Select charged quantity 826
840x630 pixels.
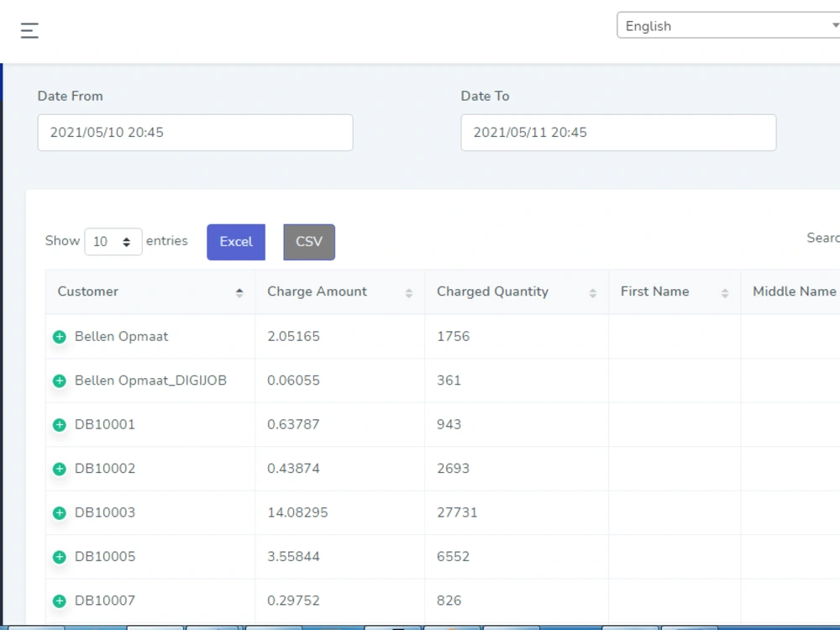click(x=449, y=600)
